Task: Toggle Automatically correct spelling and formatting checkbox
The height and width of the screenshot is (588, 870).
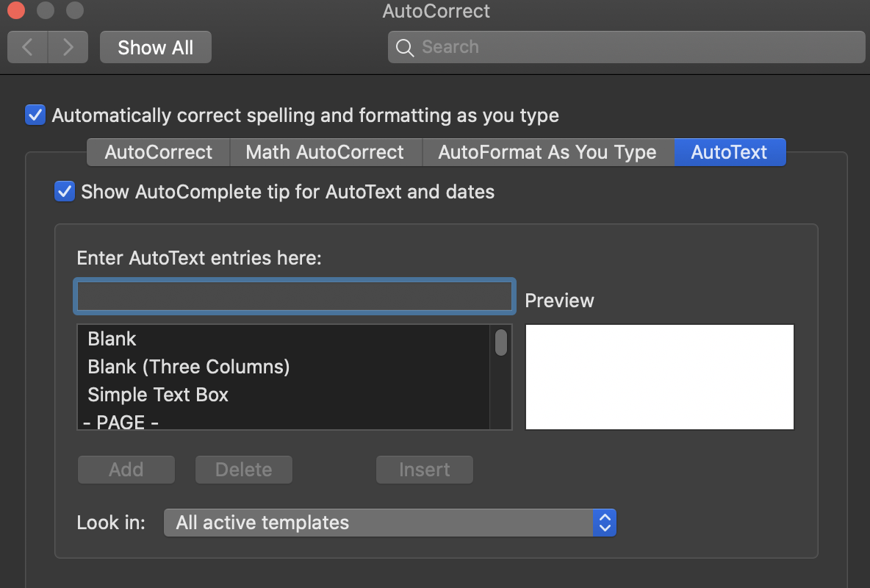Action: point(35,115)
